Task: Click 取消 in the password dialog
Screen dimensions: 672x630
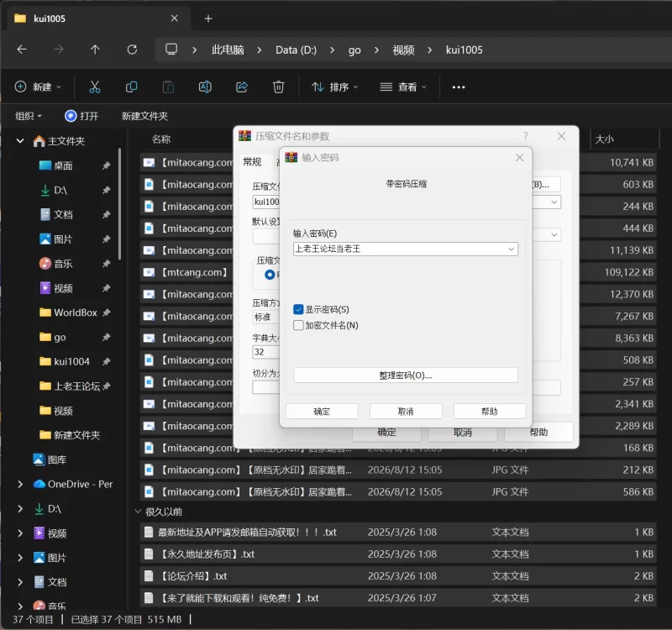Action: (x=406, y=412)
